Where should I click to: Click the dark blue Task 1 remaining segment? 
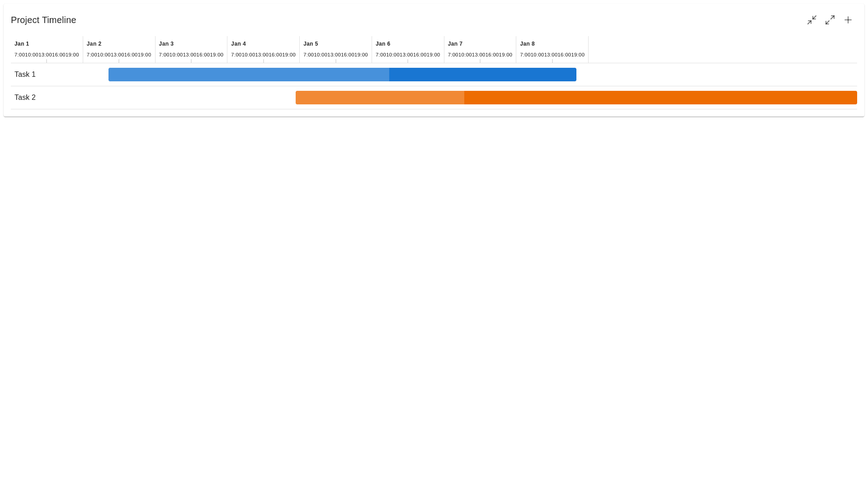(x=482, y=75)
